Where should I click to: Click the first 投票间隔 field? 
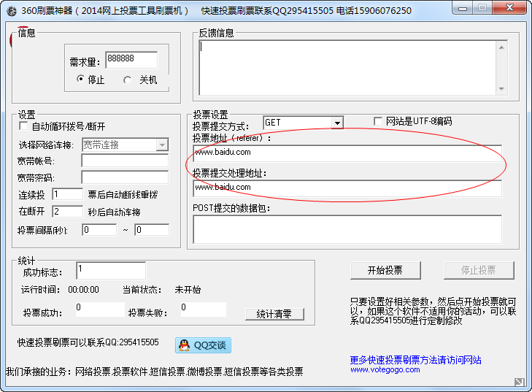point(99,230)
